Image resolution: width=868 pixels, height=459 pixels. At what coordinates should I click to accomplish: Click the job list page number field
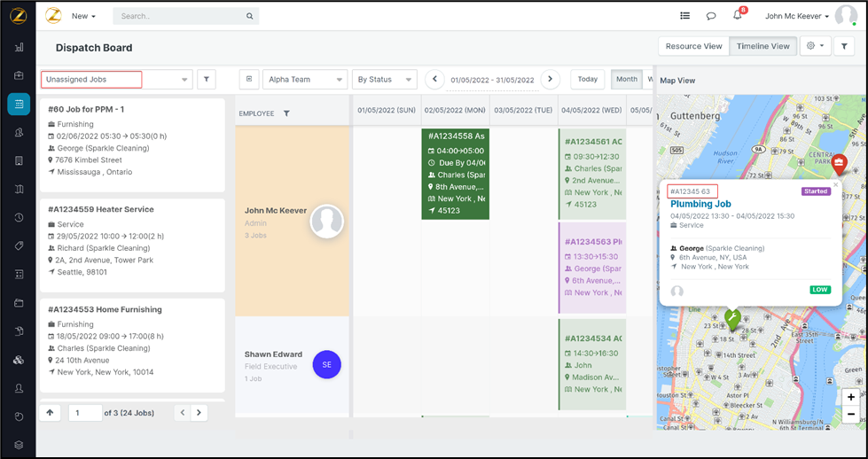85,413
